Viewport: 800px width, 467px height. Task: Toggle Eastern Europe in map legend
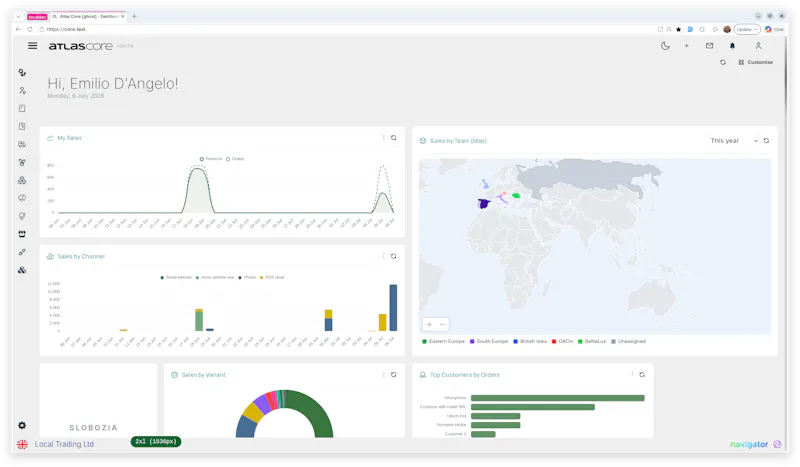click(443, 341)
